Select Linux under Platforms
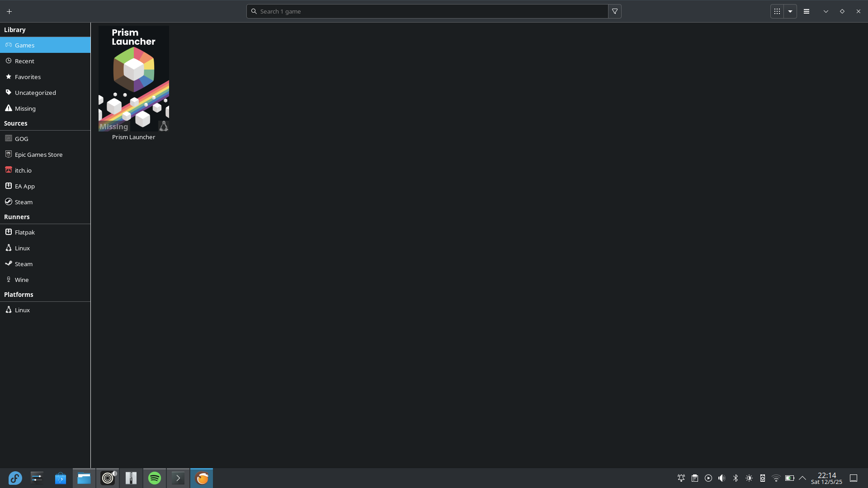Screen dimensions: 868x488 (45, 310)
